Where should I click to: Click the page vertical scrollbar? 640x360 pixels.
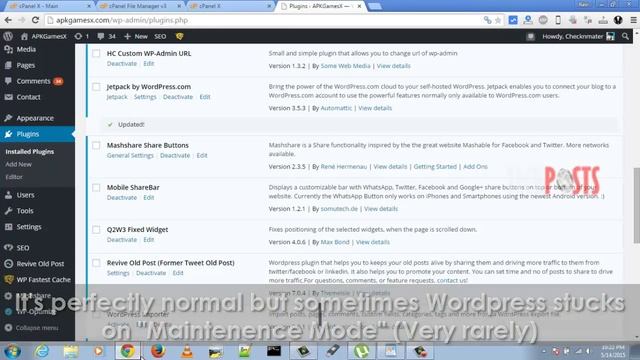tap(636, 205)
